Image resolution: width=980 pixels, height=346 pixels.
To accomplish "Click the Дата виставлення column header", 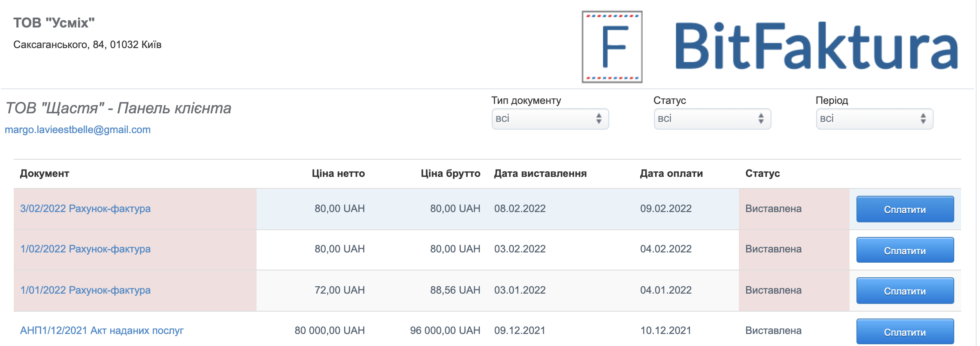I will pos(540,173).
